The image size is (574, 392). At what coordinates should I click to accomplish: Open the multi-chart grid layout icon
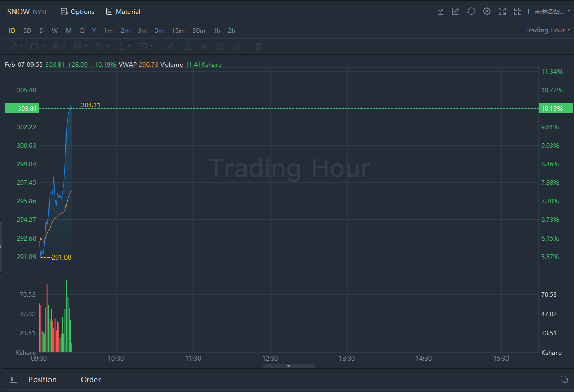pyautogui.click(x=518, y=12)
